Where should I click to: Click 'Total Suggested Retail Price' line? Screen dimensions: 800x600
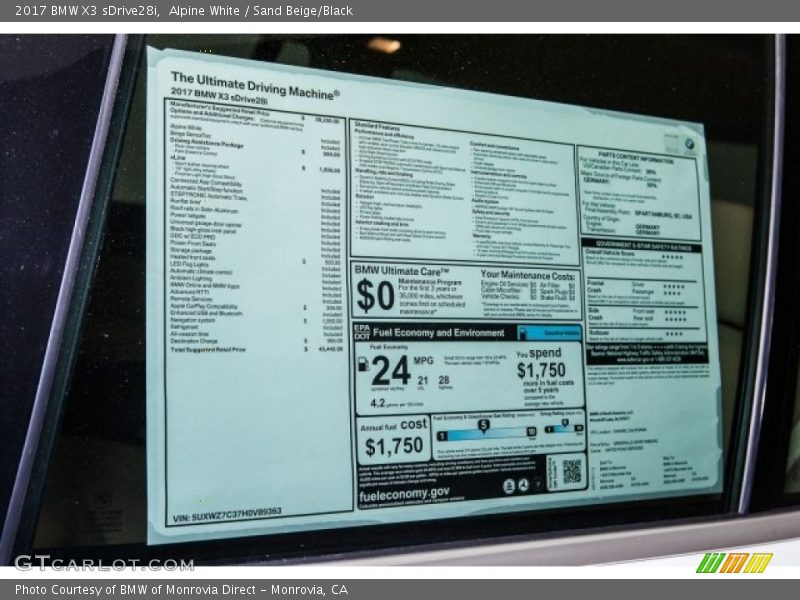point(208,349)
